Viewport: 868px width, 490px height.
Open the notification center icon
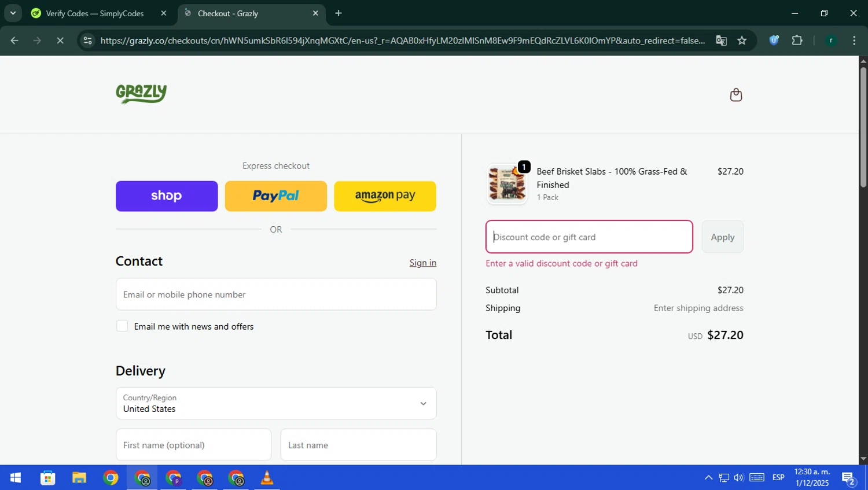click(x=849, y=478)
